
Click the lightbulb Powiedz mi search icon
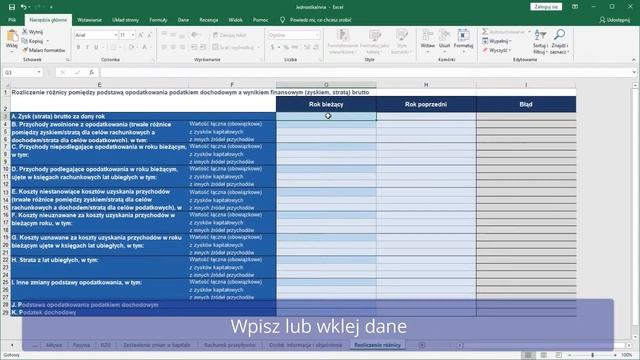point(282,20)
